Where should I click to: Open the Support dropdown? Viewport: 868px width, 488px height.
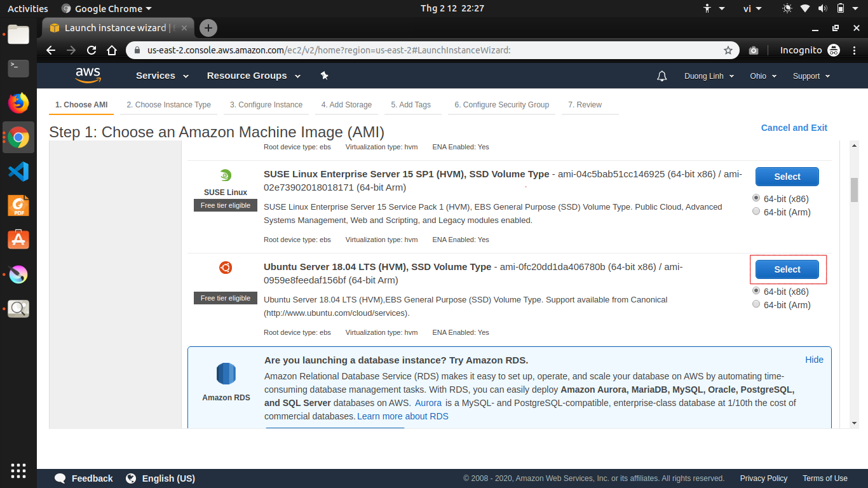[811, 76]
